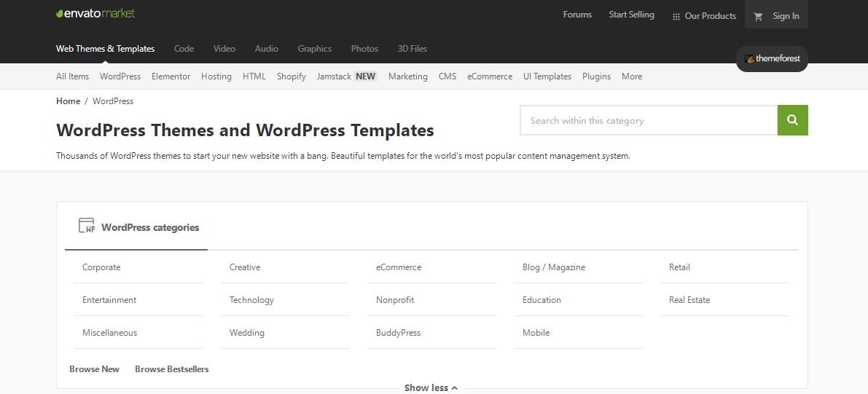The image size is (868, 394).
Task: Open the Jamstack NEW menu item
Action: pyautogui.click(x=346, y=76)
